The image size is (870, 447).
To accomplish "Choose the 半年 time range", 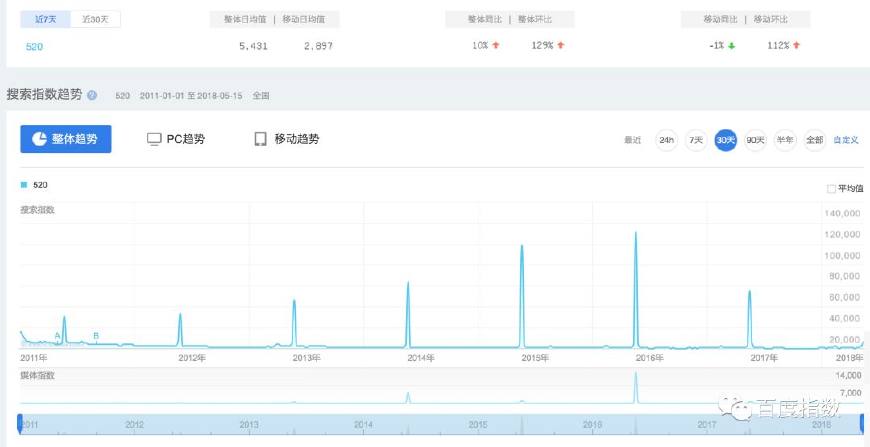I will pyautogui.click(x=785, y=140).
